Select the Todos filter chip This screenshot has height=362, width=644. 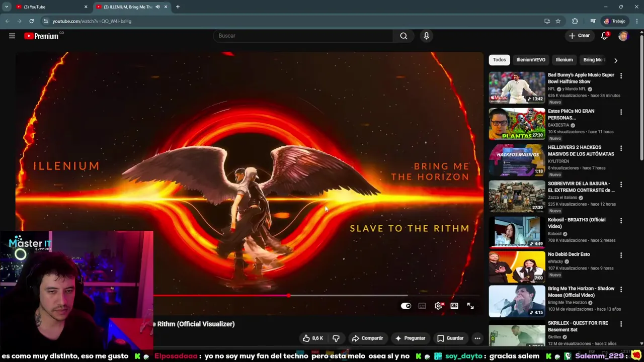tap(499, 60)
